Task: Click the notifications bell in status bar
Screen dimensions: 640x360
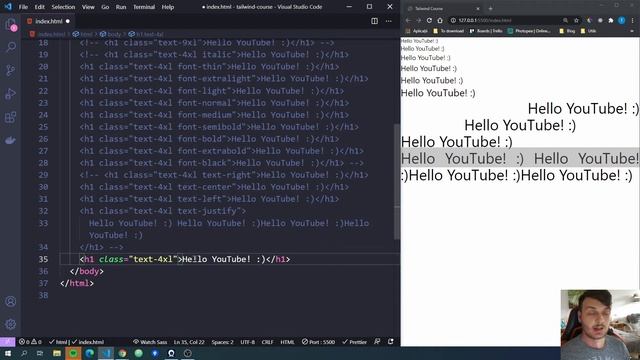Action: pos(391,342)
